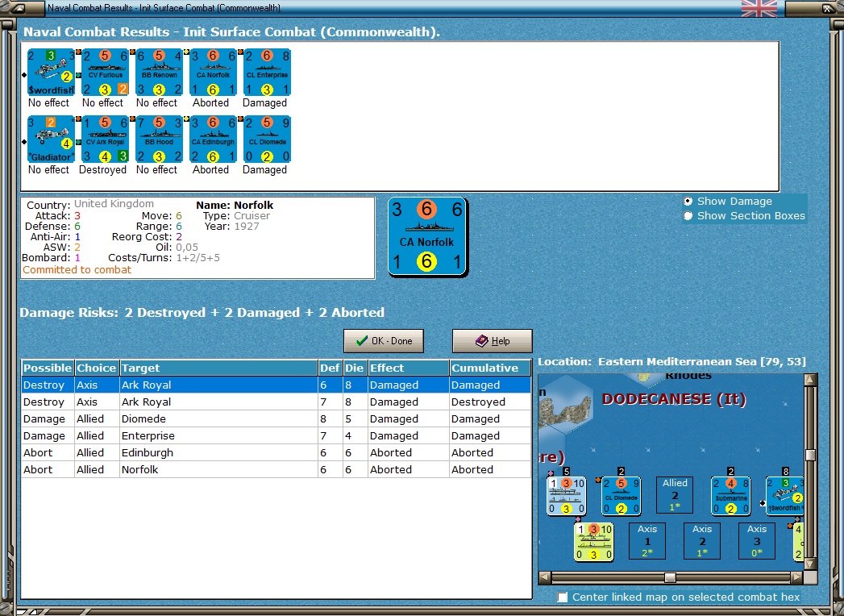Select the Show Section Boxes radio button

pos(688,216)
